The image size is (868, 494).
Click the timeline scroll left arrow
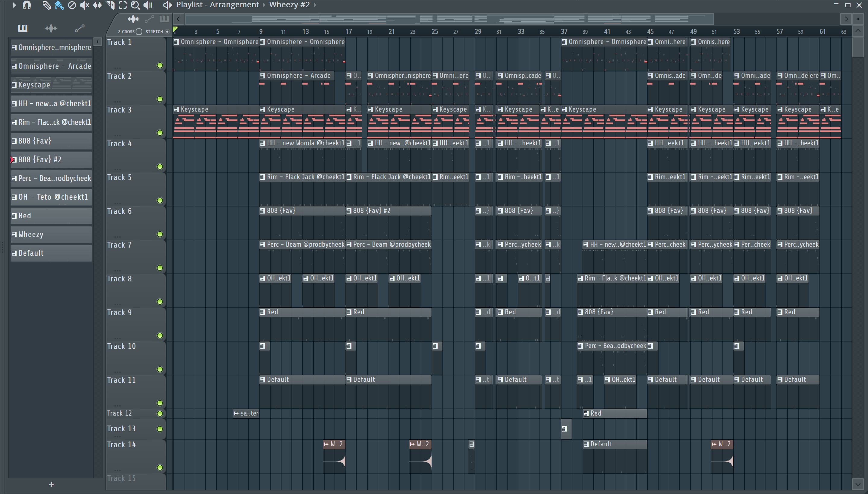point(179,19)
